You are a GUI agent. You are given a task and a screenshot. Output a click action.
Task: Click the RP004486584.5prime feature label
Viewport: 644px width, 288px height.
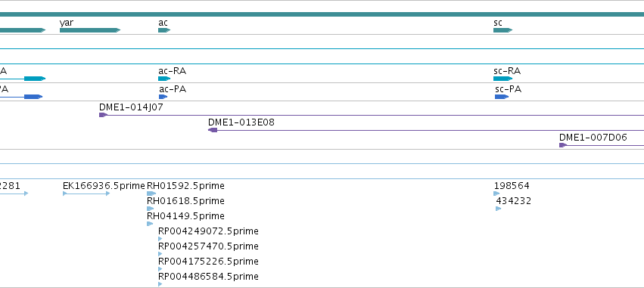coord(208,277)
